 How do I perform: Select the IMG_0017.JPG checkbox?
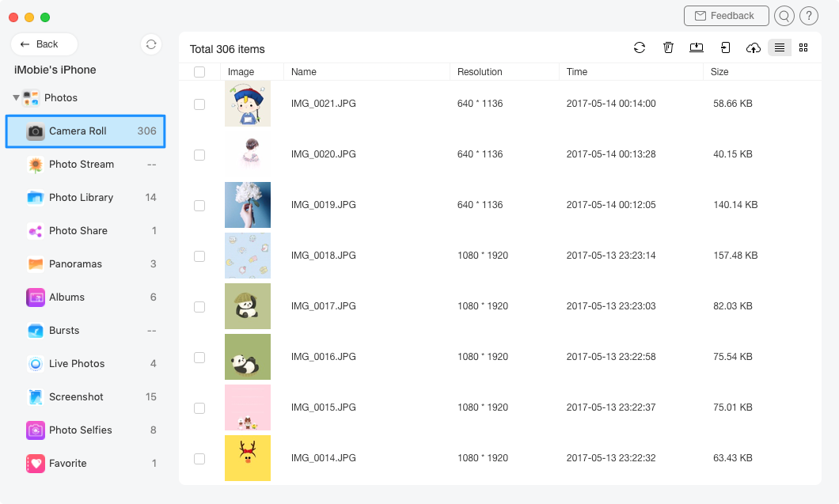pos(199,306)
